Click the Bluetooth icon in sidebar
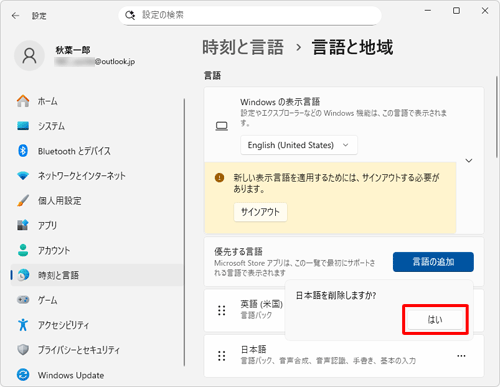The width and height of the screenshot is (500, 387). click(23, 151)
